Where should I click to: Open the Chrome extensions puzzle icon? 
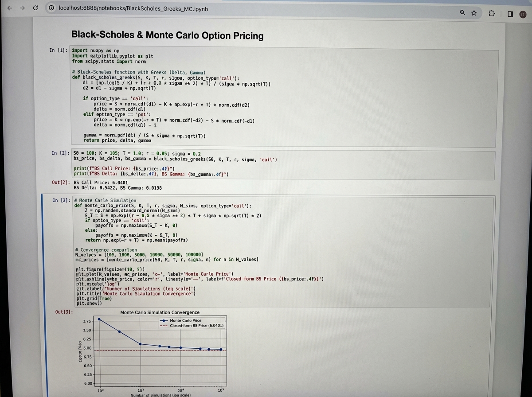pyautogui.click(x=491, y=14)
